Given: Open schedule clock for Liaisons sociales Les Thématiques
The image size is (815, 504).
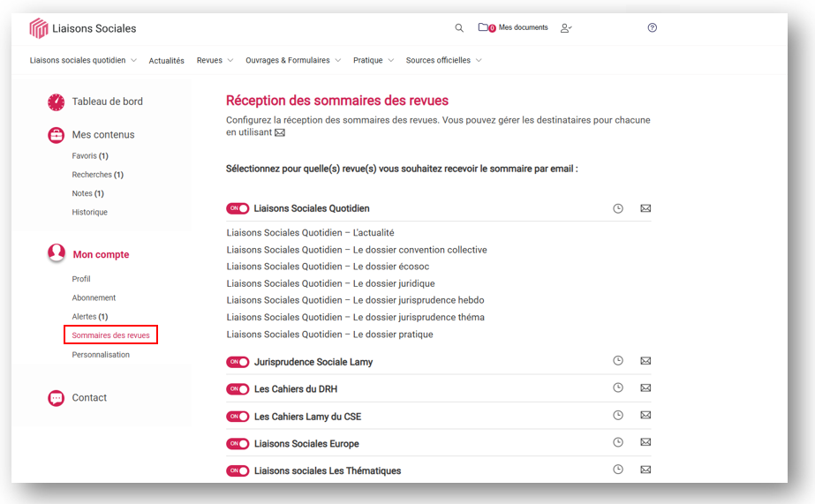Looking at the screenshot, I should coord(618,470).
